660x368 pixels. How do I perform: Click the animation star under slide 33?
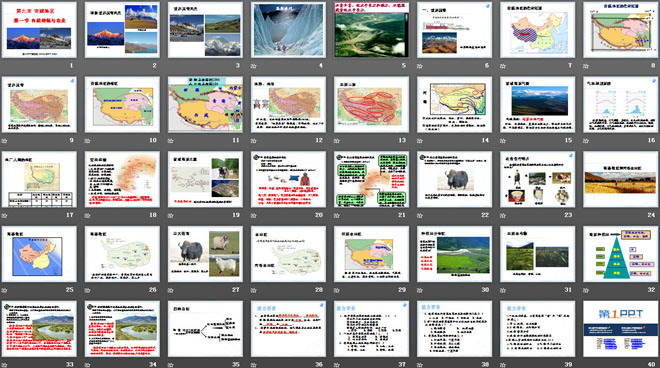[x=5, y=365]
